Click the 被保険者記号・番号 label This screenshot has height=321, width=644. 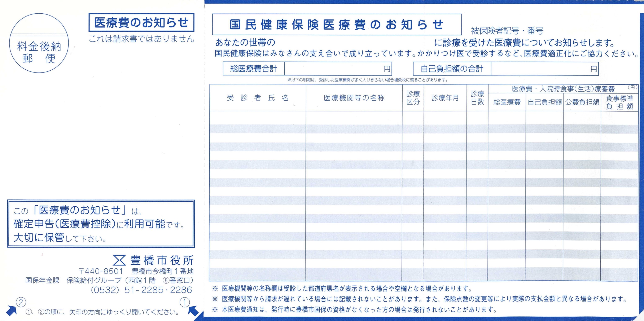(507, 31)
